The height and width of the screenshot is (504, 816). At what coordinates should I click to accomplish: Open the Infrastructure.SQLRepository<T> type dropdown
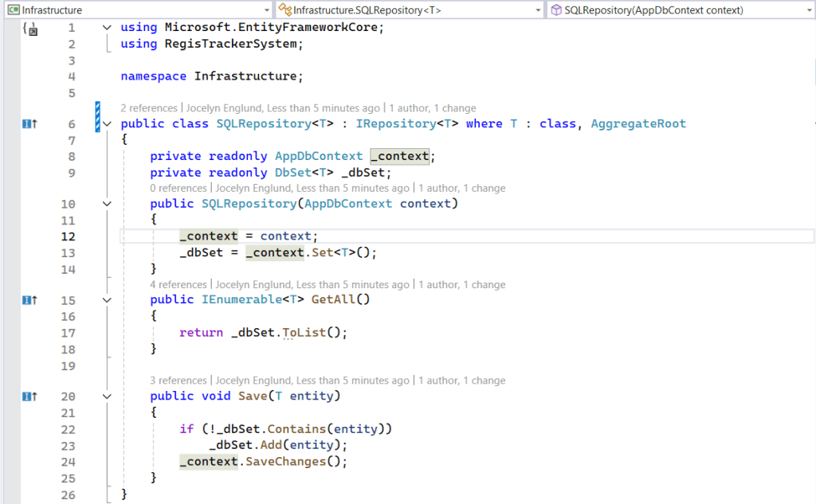pos(409,10)
